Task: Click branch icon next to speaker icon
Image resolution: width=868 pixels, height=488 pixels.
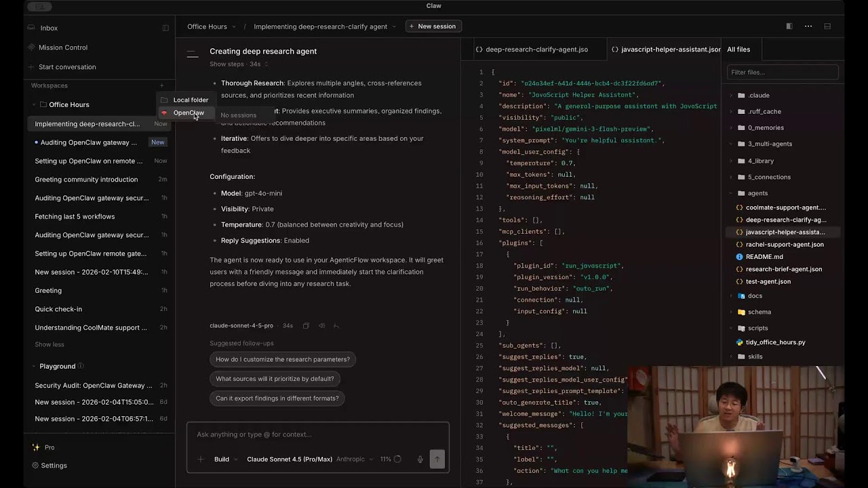Action: pos(336,326)
